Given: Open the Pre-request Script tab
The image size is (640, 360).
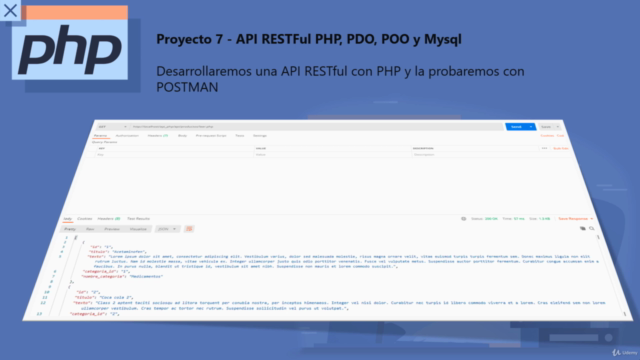Looking at the screenshot, I should click(x=211, y=136).
